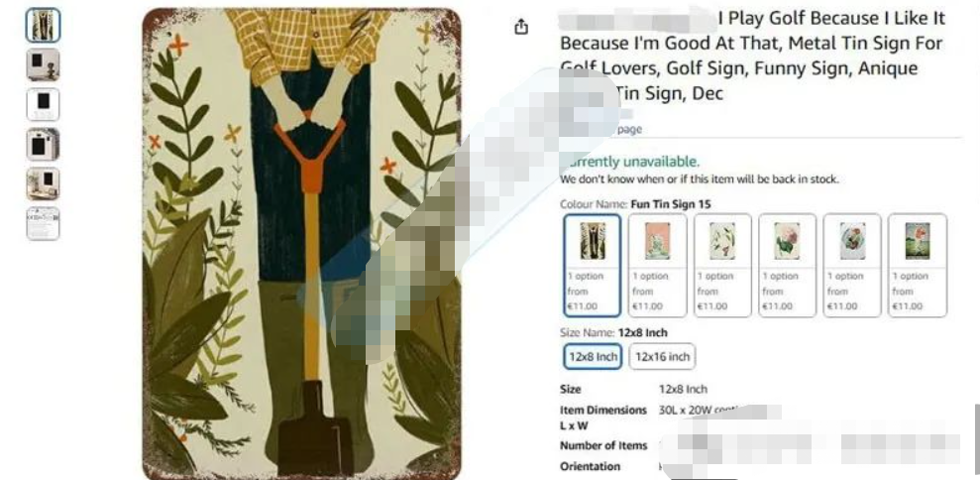This screenshot has height=480, width=980.
Task: Open the second thumbnail in the image gallery
Action: (44, 65)
